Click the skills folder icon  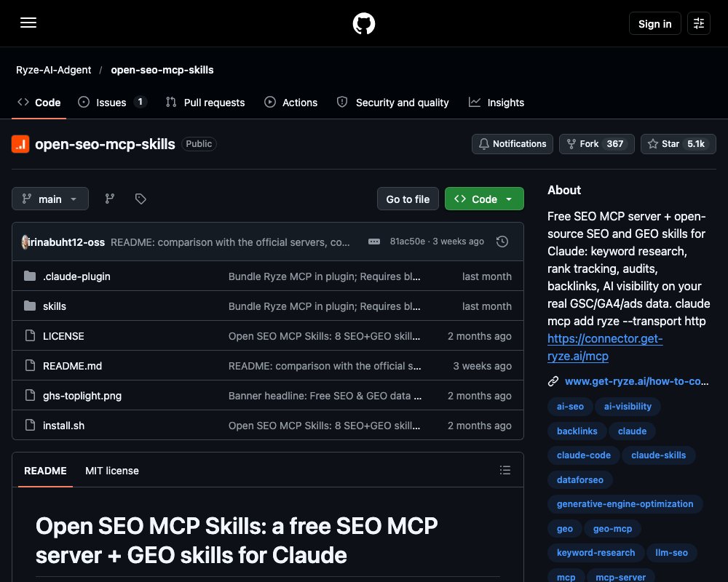click(x=30, y=306)
